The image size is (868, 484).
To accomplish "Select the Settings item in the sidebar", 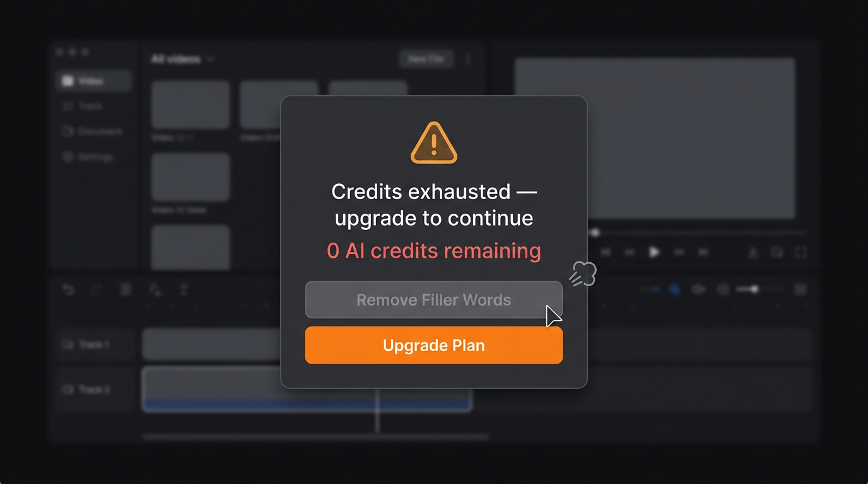I will 88,157.
